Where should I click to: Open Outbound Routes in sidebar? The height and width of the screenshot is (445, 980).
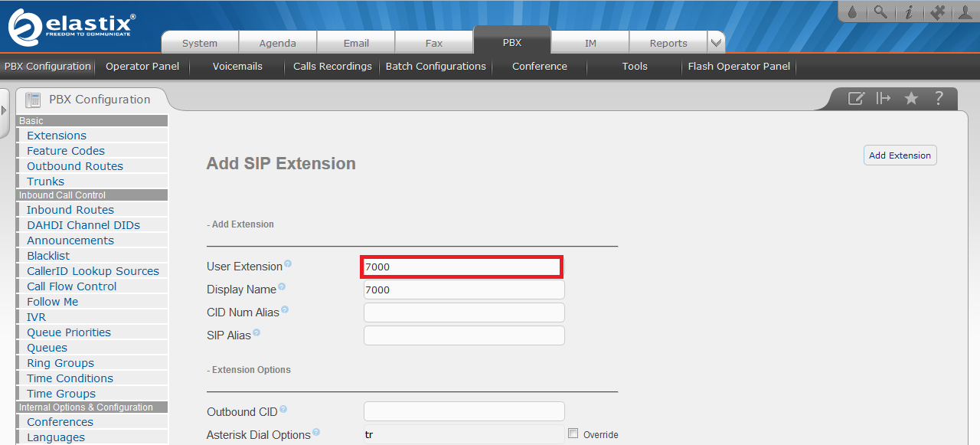pyautogui.click(x=75, y=166)
